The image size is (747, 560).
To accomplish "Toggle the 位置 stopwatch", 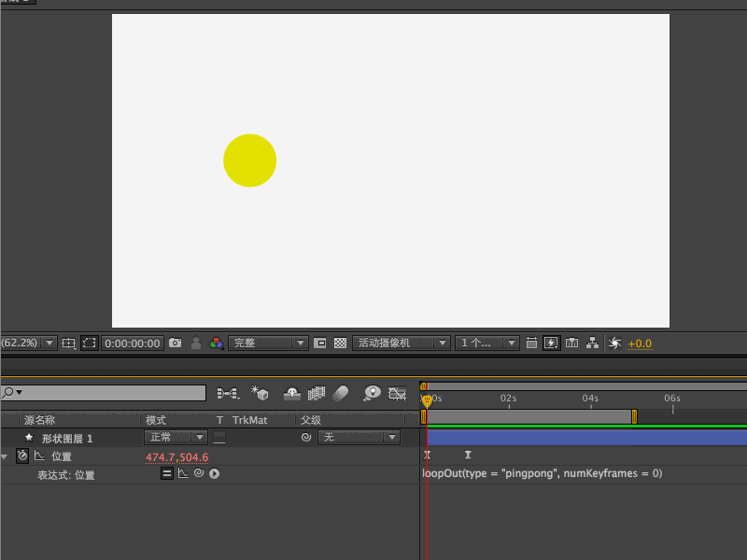I will click(22, 456).
